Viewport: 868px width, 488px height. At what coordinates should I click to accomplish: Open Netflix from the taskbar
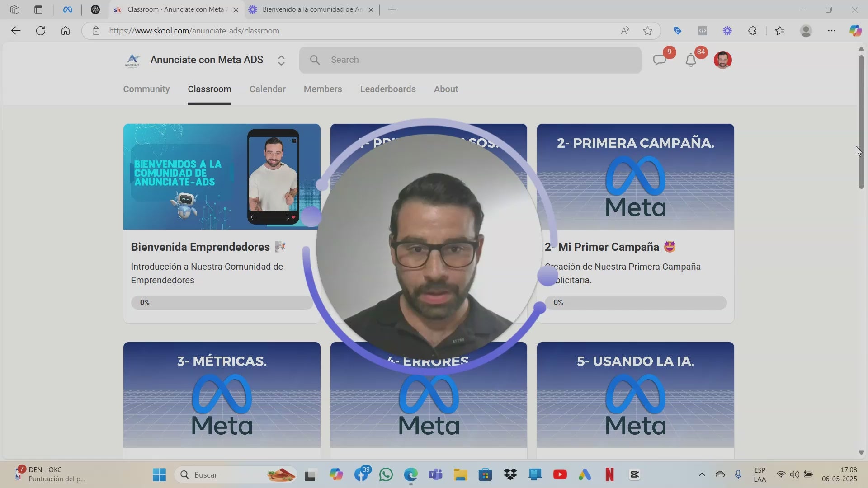tap(609, 475)
